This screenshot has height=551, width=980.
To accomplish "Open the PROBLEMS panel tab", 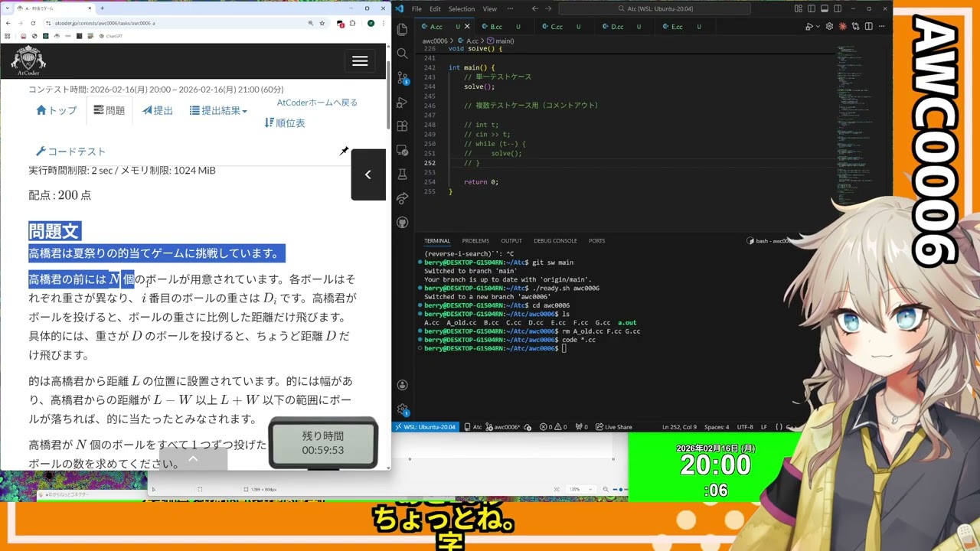I will pyautogui.click(x=475, y=240).
